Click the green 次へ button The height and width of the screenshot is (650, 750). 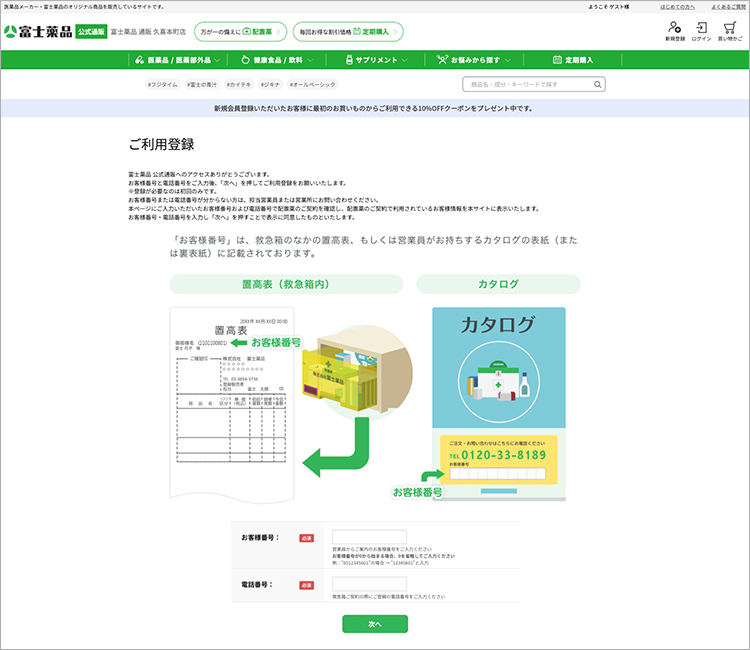click(375, 624)
